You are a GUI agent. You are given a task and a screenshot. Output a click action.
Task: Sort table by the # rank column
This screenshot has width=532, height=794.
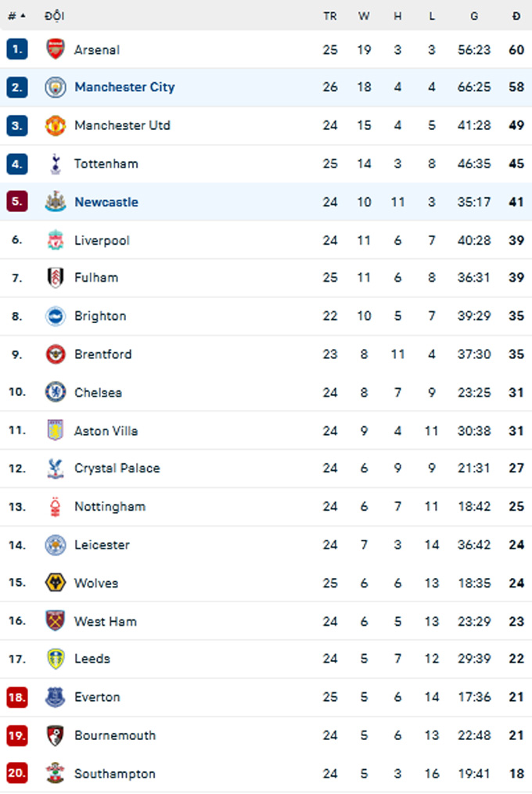(x=16, y=16)
